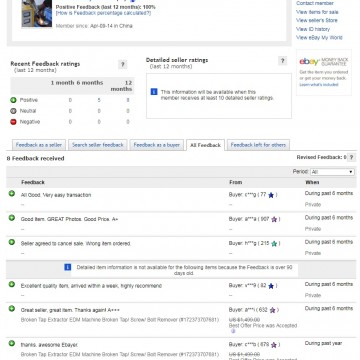Screen dimensions: 360x360
Task: Open the Recent Feedback ratings help icon
Action: click(x=122, y=64)
